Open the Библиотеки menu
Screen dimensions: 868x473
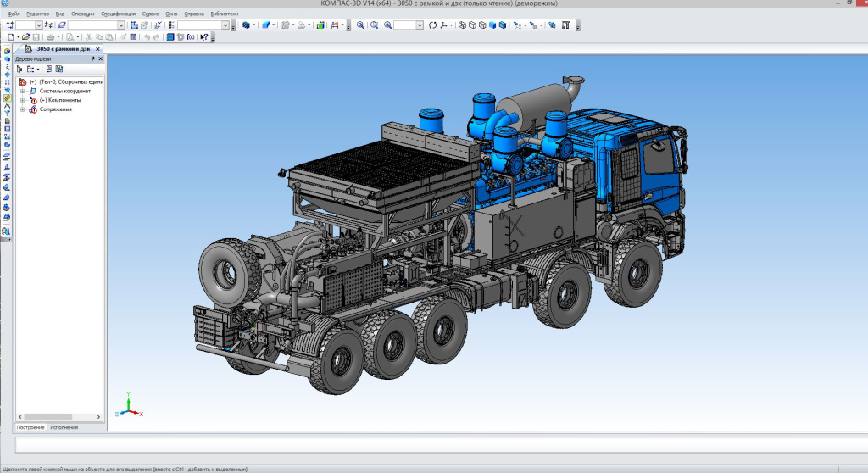[x=225, y=14]
